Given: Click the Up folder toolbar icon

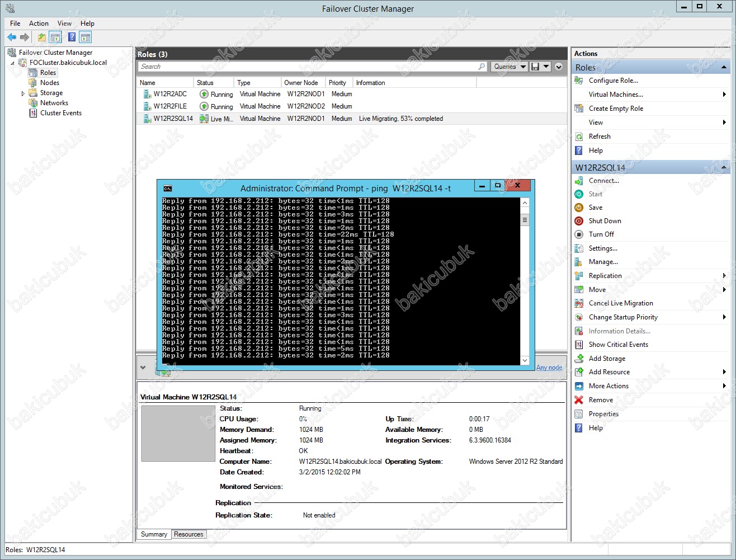Looking at the screenshot, I should pyautogui.click(x=42, y=37).
